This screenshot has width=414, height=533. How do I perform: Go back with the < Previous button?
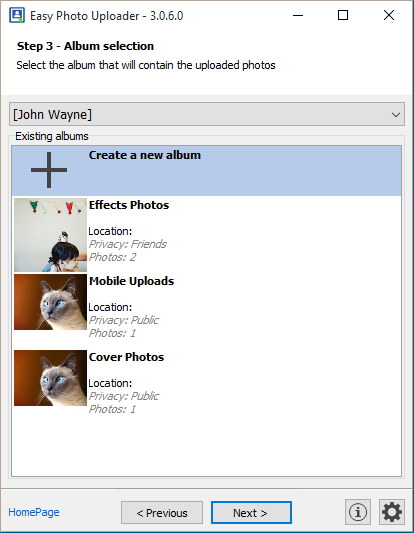[x=162, y=513]
